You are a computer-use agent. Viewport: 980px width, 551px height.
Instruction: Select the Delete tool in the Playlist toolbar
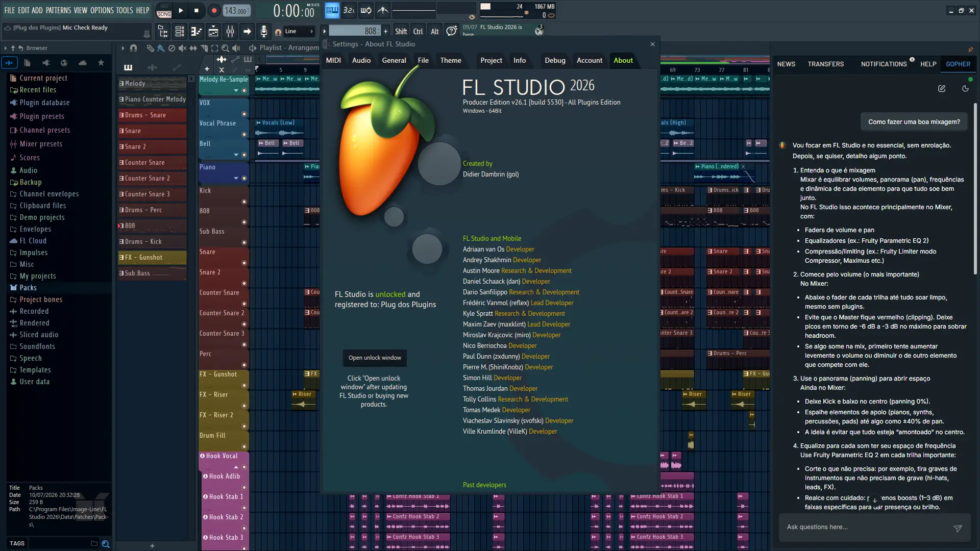pos(171,48)
